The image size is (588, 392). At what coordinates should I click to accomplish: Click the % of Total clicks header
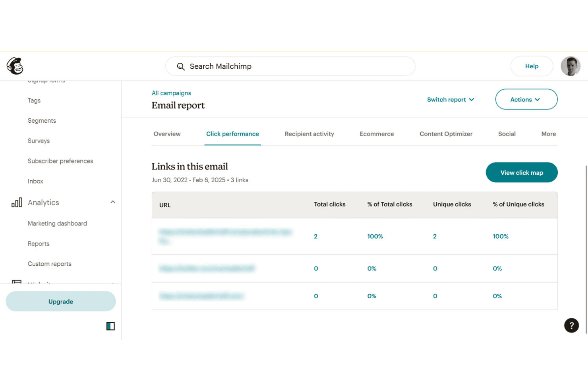(x=390, y=205)
